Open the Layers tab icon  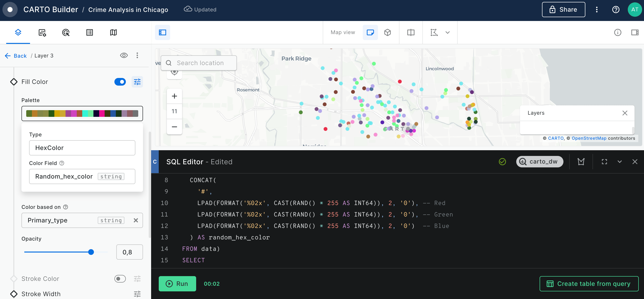[18, 32]
